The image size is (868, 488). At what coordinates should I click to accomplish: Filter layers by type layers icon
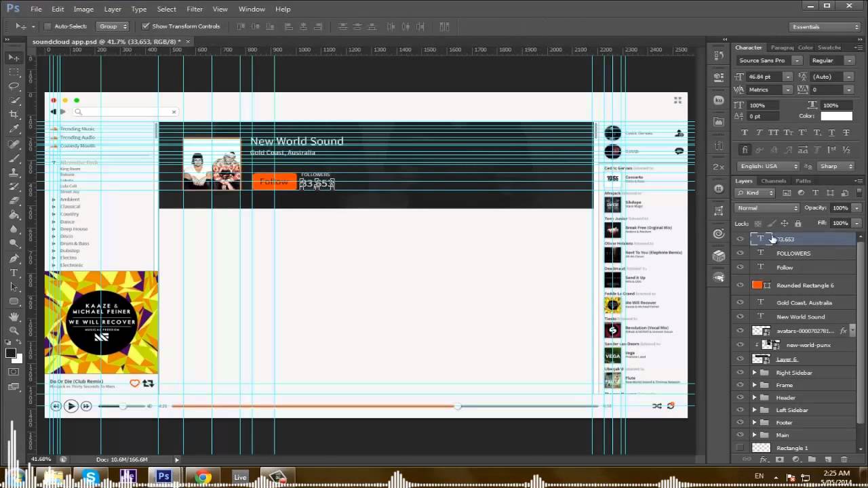click(816, 193)
